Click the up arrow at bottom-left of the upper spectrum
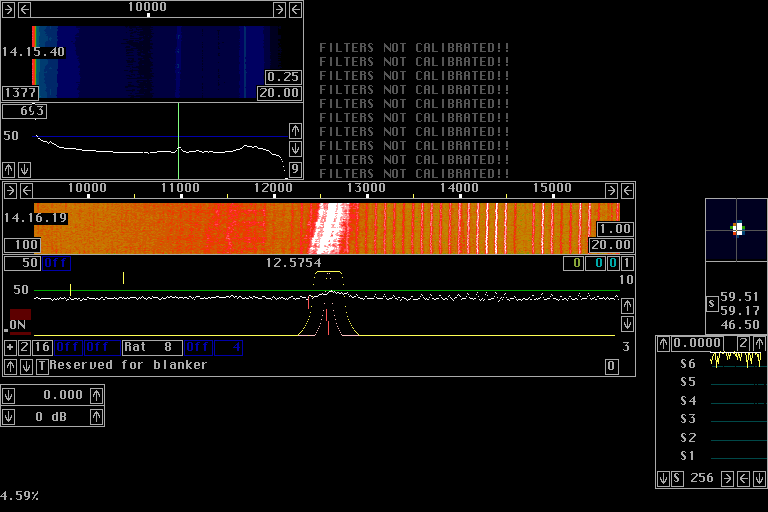 click(8, 170)
